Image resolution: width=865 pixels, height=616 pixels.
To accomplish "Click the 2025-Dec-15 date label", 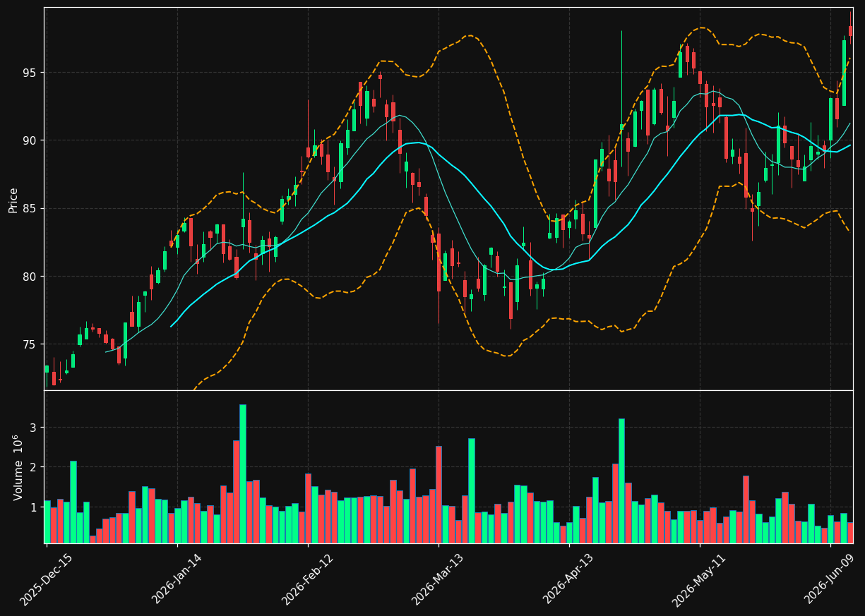I will click(46, 580).
